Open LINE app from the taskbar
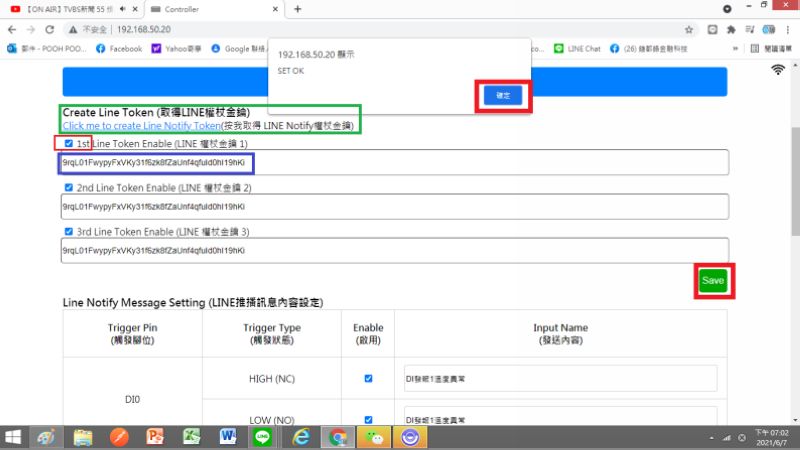This screenshot has width=800, height=450. (x=263, y=437)
